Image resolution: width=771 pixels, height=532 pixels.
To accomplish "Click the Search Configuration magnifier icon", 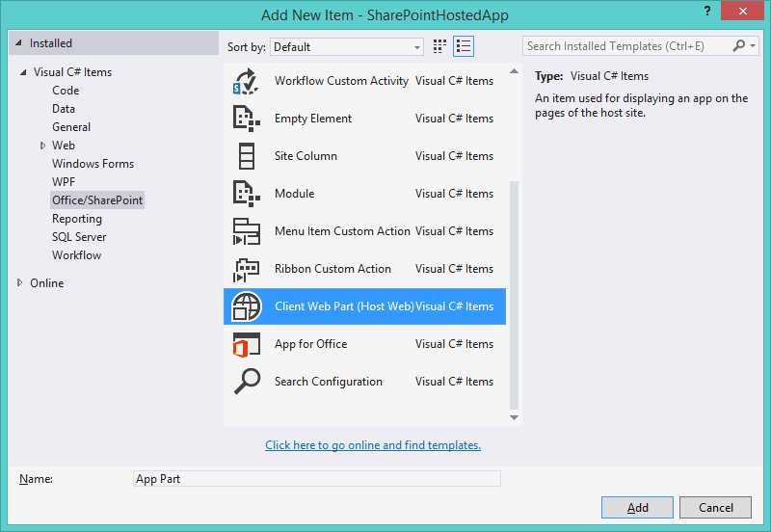I will (x=247, y=382).
